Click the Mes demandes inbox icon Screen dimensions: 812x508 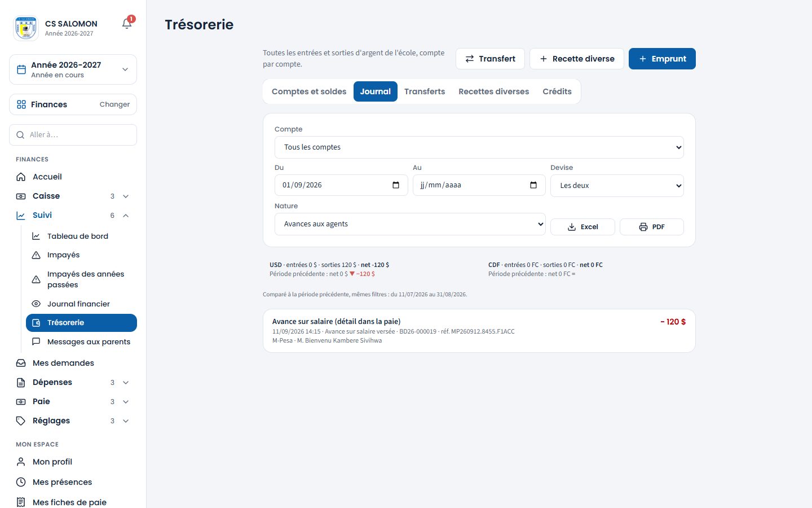coord(21,363)
